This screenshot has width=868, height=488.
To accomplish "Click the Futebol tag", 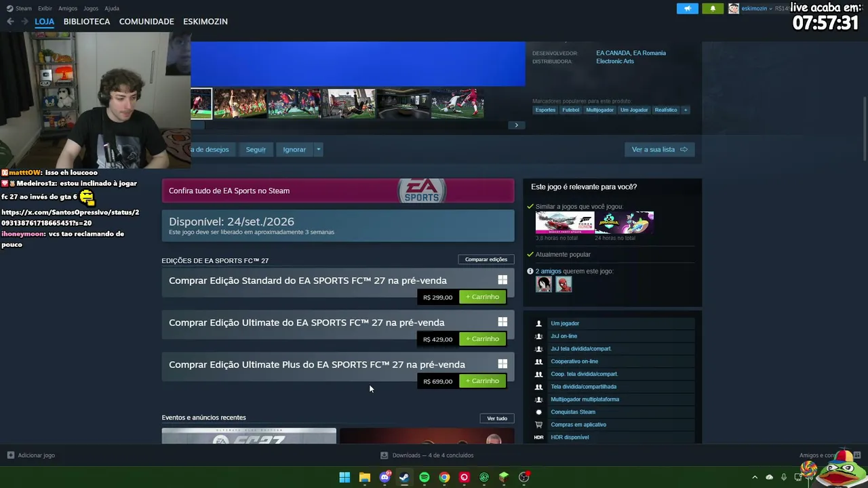I will [571, 110].
